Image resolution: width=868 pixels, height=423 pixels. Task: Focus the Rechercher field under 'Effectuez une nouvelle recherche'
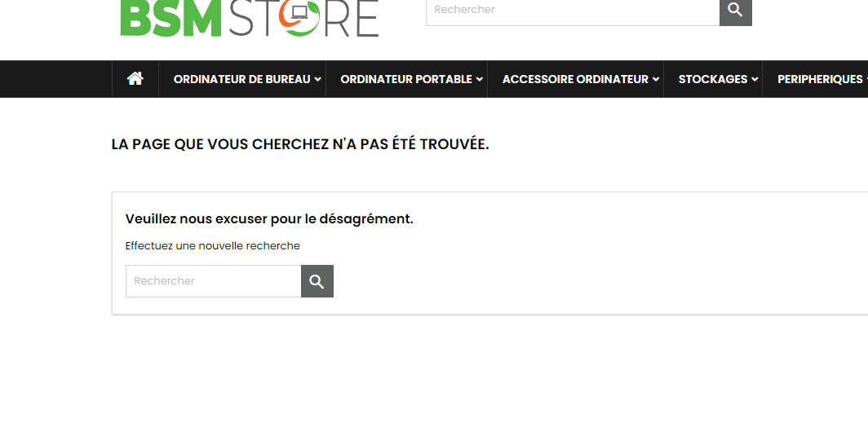(213, 281)
